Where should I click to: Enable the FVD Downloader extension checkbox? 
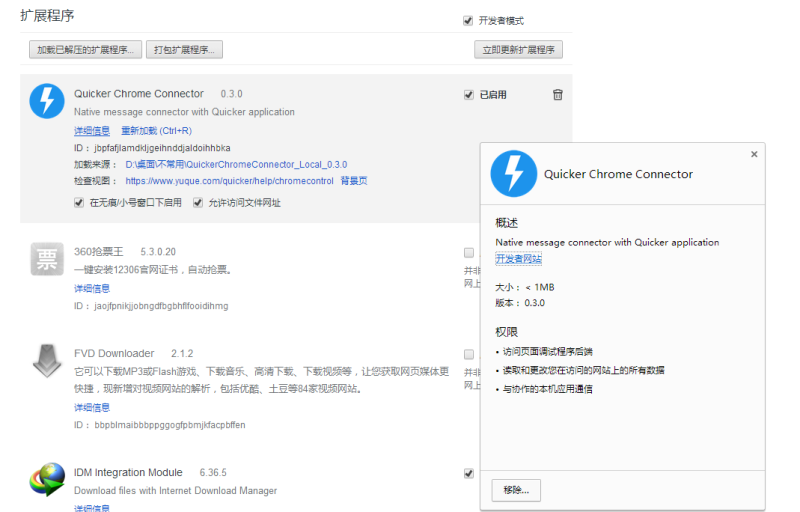tap(469, 354)
